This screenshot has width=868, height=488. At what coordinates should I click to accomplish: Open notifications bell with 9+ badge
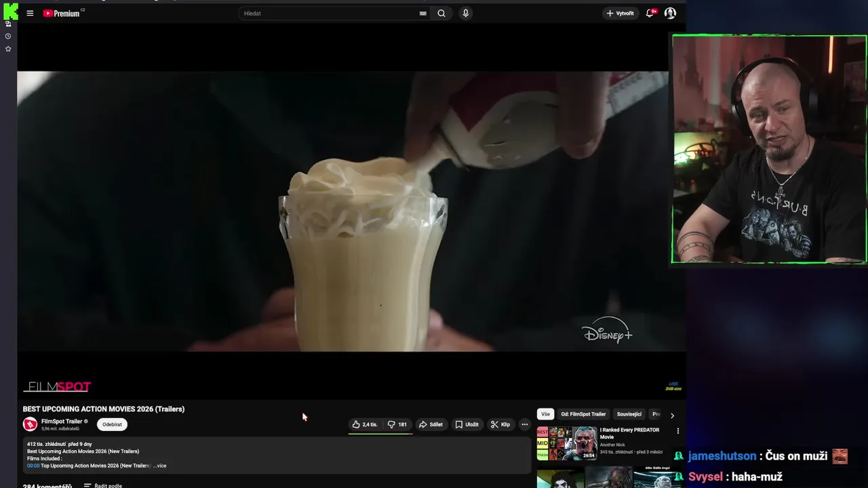click(x=651, y=13)
